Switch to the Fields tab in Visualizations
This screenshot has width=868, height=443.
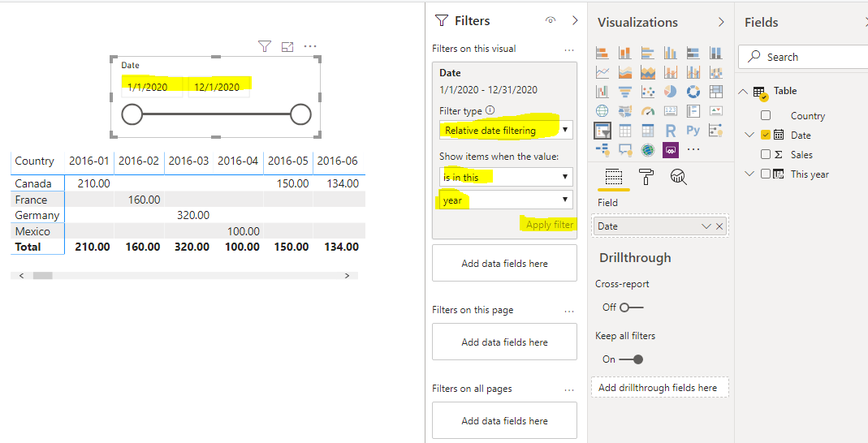tap(613, 177)
